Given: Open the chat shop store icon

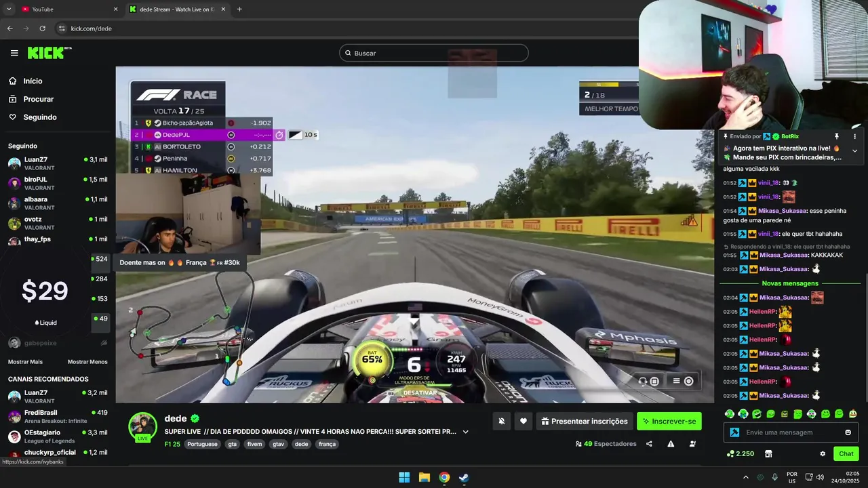Looking at the screenshot, I should [x=768, y=454].
